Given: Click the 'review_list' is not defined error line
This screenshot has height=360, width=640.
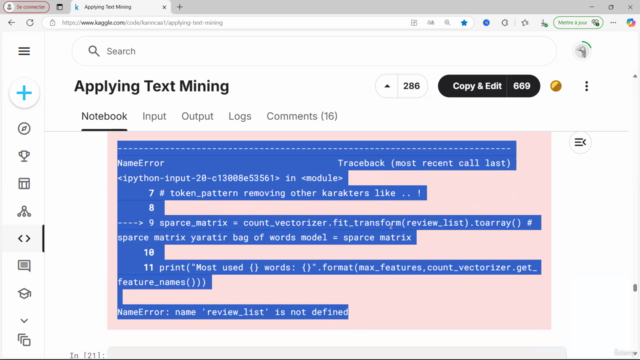Looking at the screenshot, I should 233,312.
